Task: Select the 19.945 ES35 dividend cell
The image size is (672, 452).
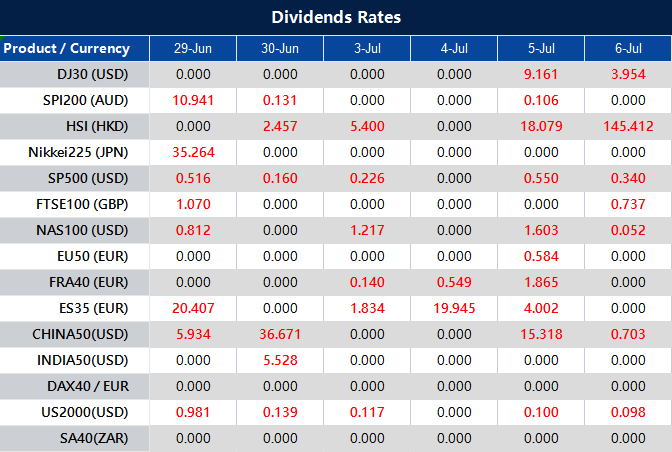Action: [454, 308]
